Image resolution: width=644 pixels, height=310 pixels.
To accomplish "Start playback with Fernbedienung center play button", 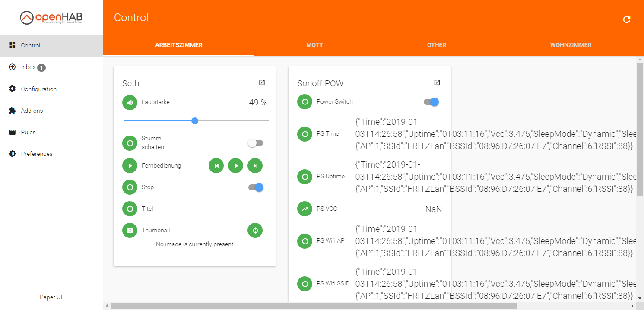I will point(235,165).
